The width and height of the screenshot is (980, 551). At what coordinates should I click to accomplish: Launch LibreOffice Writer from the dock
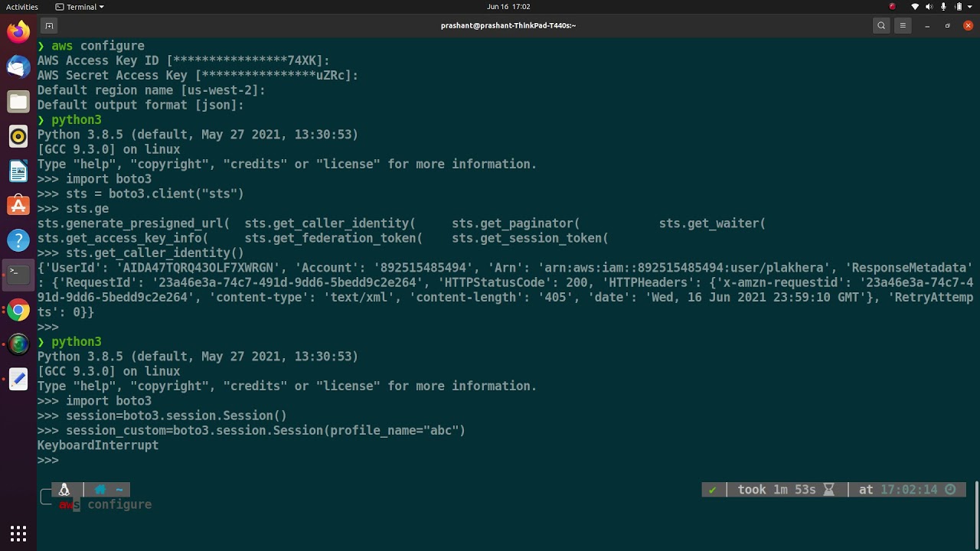coord(18,171)
